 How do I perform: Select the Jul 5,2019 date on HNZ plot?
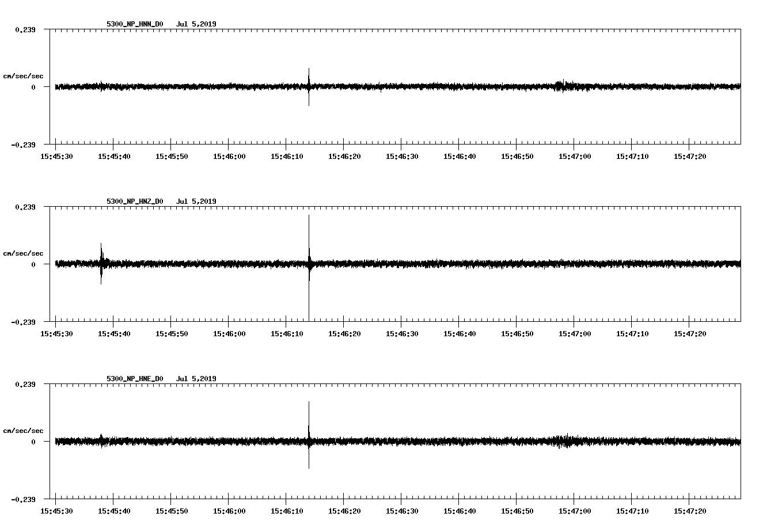click(x=196, y=202)
